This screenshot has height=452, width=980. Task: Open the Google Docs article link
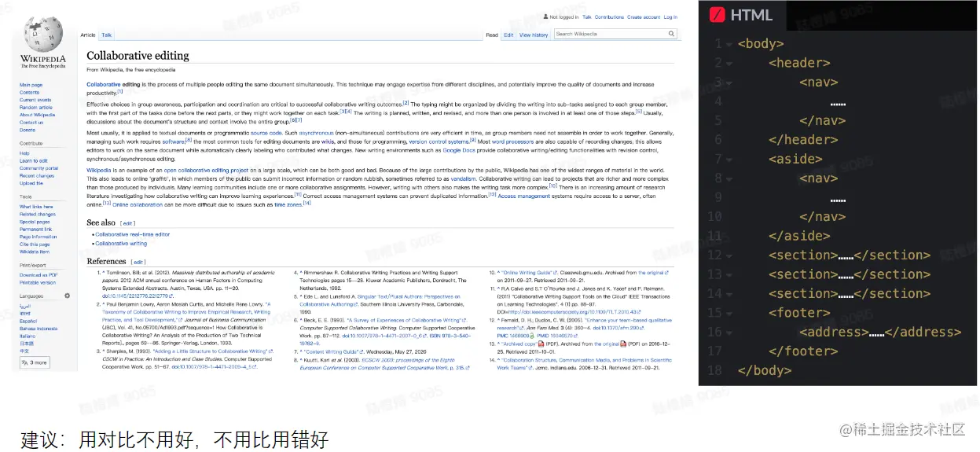click(x=457, y=150)
